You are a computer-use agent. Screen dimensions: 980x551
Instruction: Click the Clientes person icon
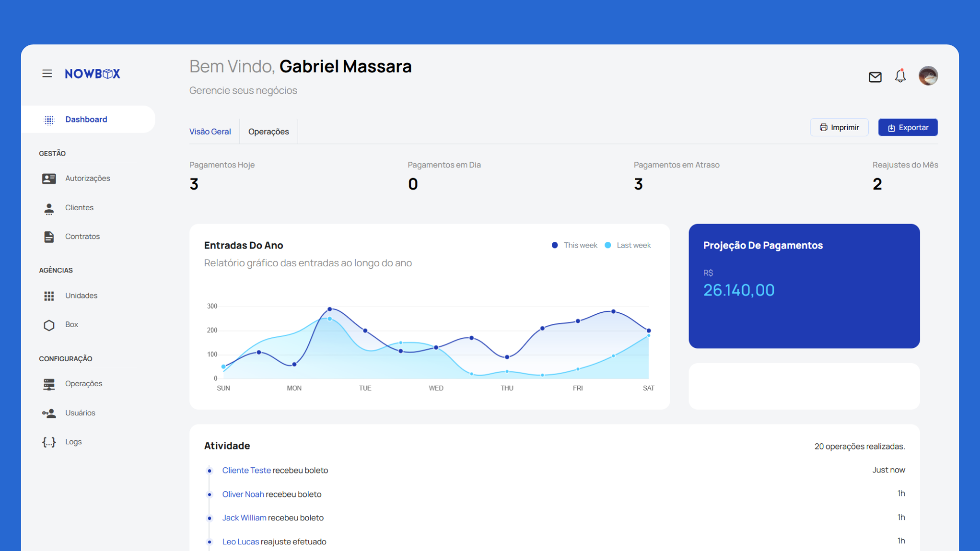coord(49,208)
